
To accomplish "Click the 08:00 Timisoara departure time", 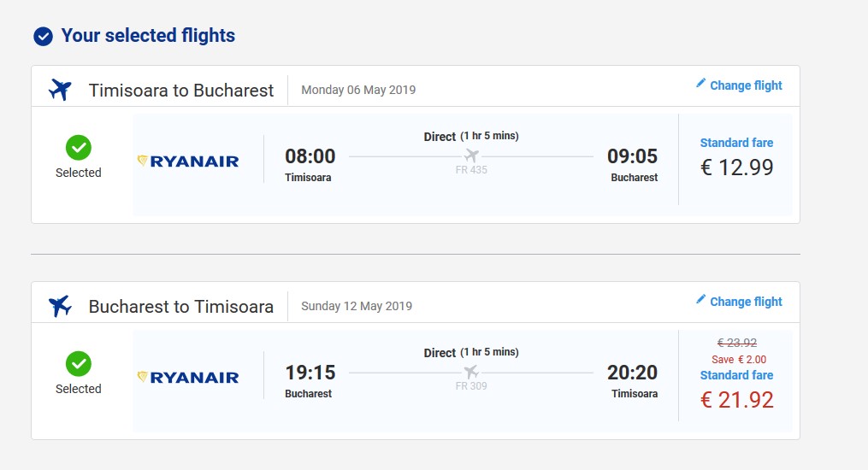I will coord(310,156).
